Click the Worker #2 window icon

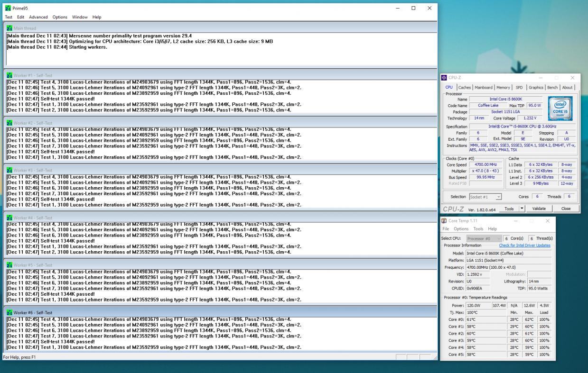pos(9,123)
